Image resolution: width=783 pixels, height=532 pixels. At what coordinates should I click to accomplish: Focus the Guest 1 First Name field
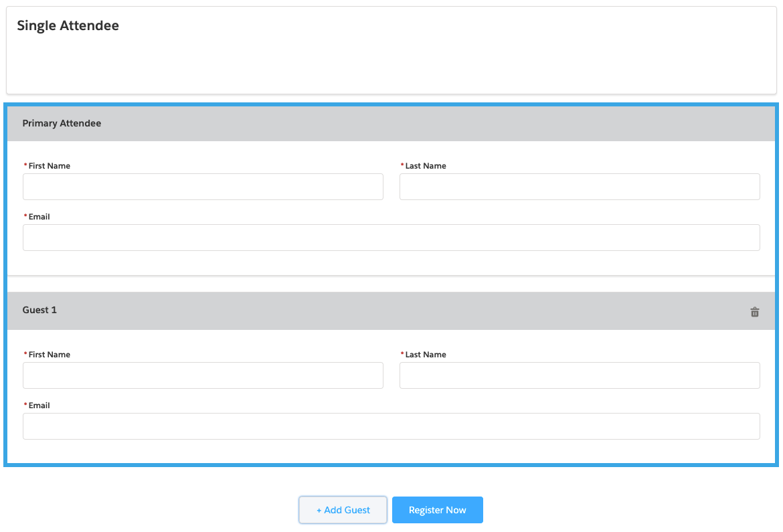point(203,375)
